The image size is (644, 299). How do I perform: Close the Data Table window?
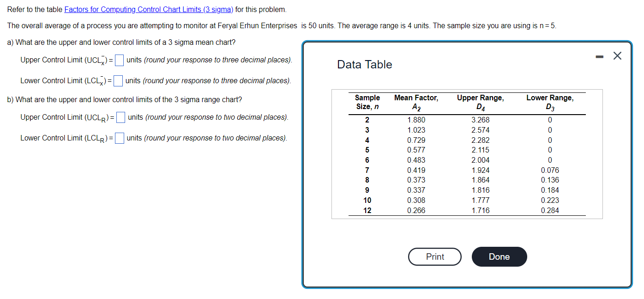pyautogui.click(x=617, y=55)
